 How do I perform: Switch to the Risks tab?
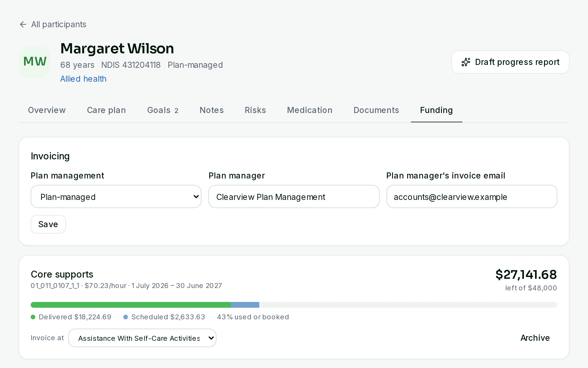(255, 110)
